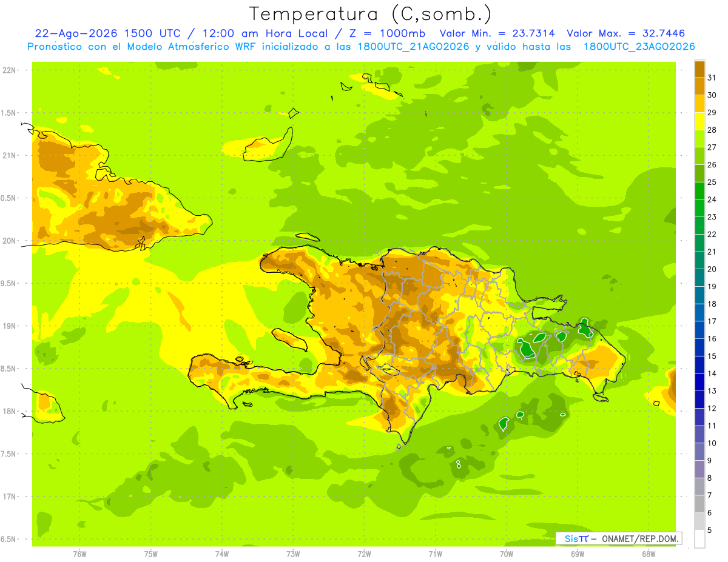
Task: Click the "18N" latitude label
Action: pos(8,412)
